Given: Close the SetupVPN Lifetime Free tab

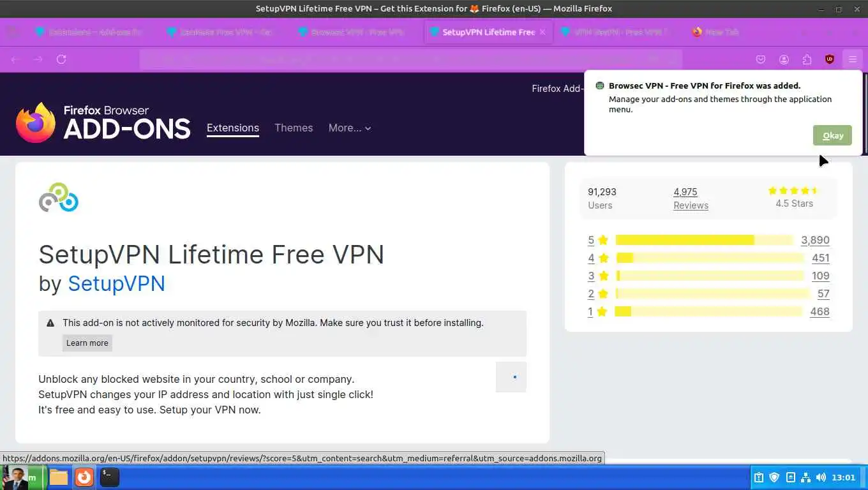Looking at the screenshot, I should click(542, 32).
